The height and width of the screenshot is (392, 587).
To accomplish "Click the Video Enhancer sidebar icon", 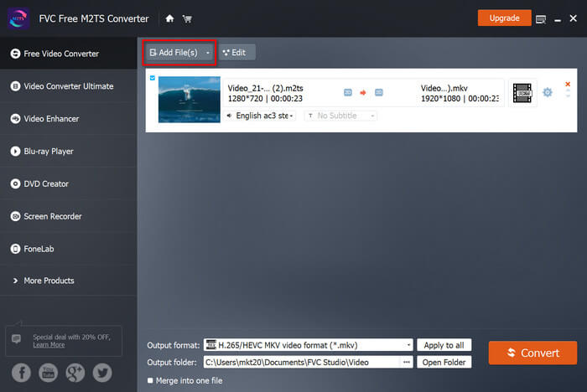I will point(15,119).
